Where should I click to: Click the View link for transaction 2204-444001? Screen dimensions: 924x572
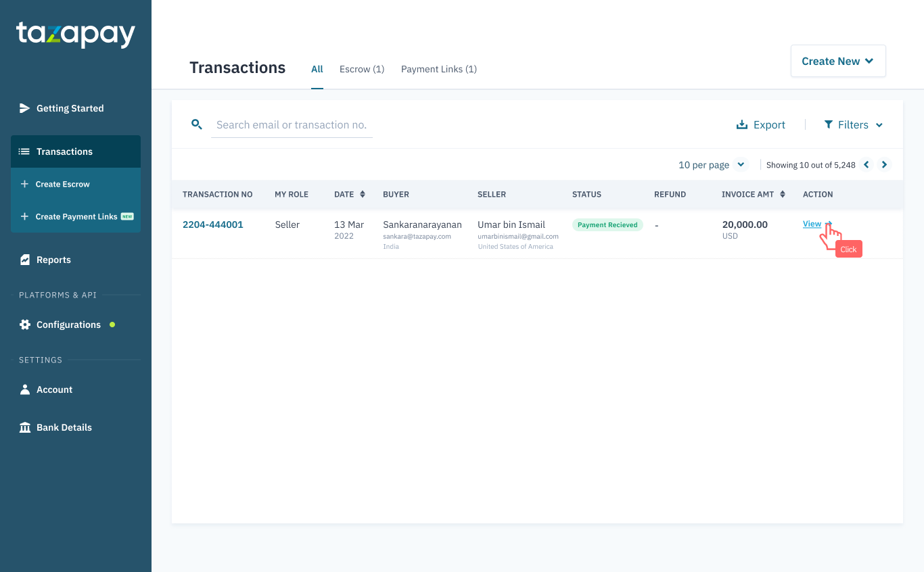click(812, 224)
